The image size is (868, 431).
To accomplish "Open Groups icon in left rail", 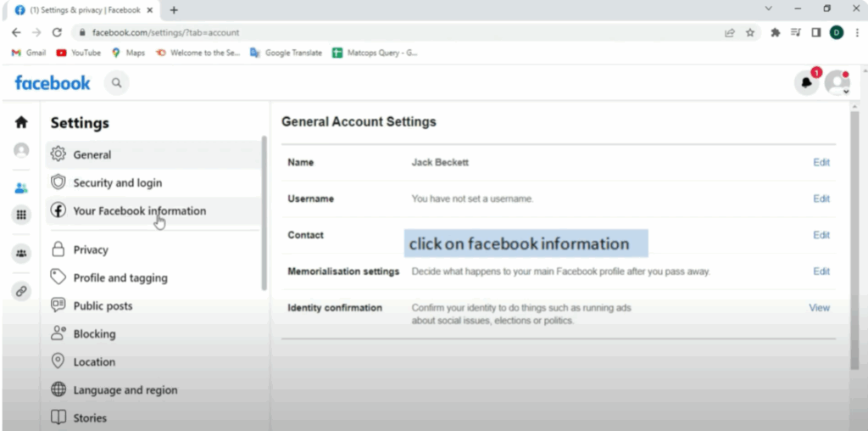I will click(21, 253).
